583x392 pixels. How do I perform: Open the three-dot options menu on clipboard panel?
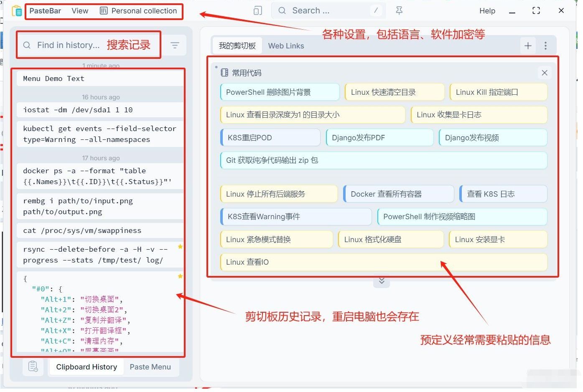pos(546,46)
